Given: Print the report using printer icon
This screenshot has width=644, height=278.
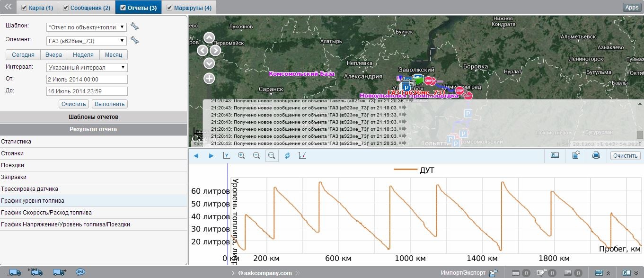Looking at the screenshot, I should [x=596, y=155].
